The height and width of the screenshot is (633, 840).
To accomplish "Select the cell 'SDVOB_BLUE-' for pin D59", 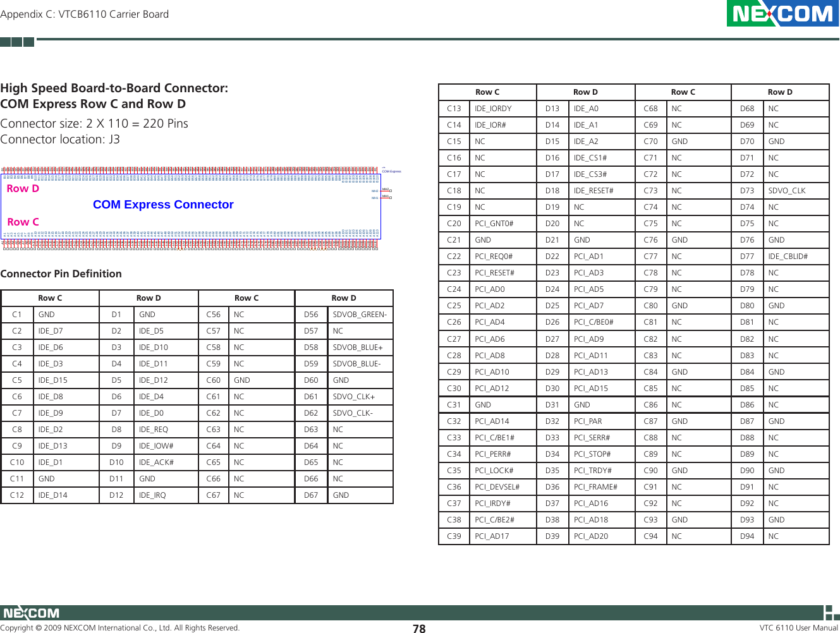I will (x=360, y=364).
